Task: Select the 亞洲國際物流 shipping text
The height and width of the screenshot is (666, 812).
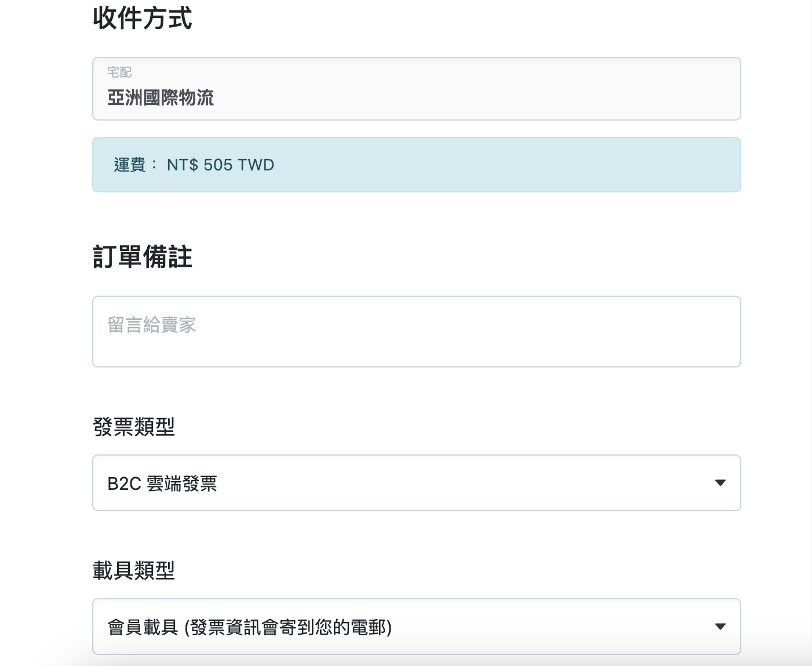Action: click(x=161, y=99)
